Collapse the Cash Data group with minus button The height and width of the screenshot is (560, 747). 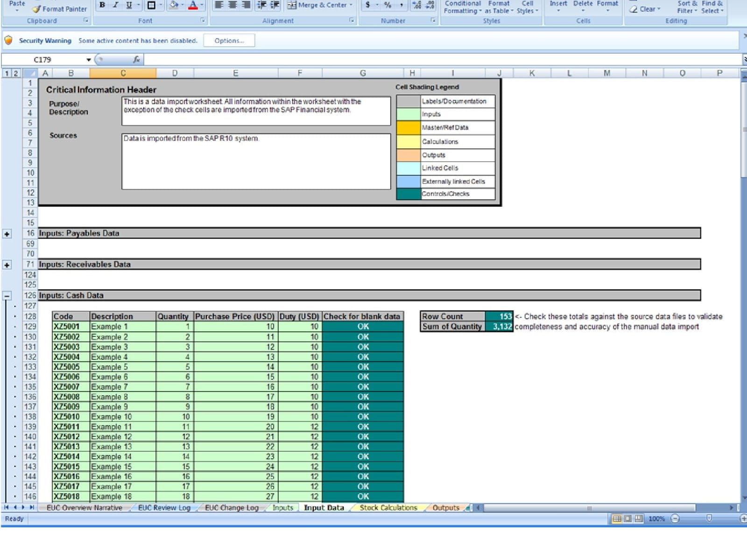tap(7, 296)
